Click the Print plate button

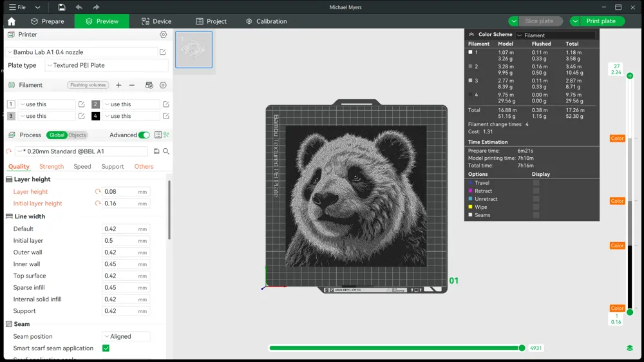coord(602,21)
